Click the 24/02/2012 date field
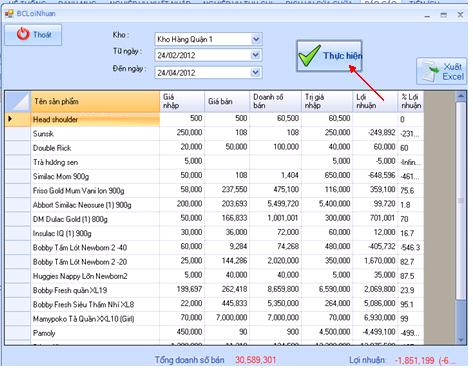 203,55
